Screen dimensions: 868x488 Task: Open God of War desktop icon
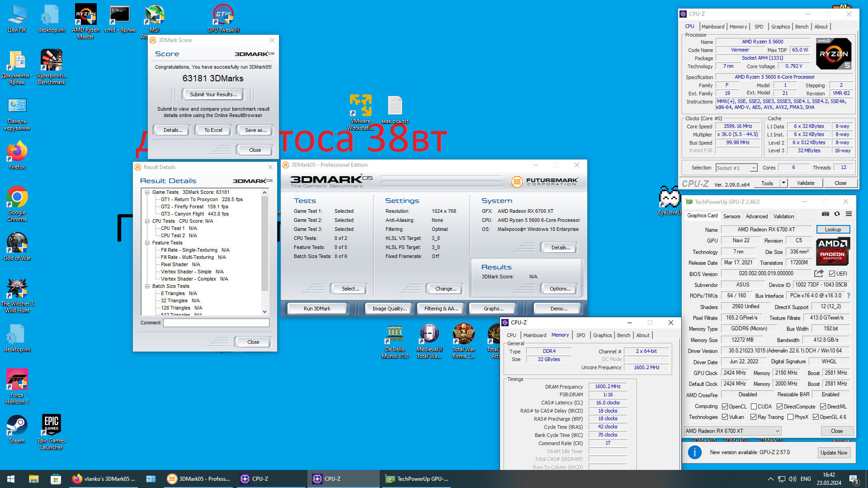[x=17, y=246]
